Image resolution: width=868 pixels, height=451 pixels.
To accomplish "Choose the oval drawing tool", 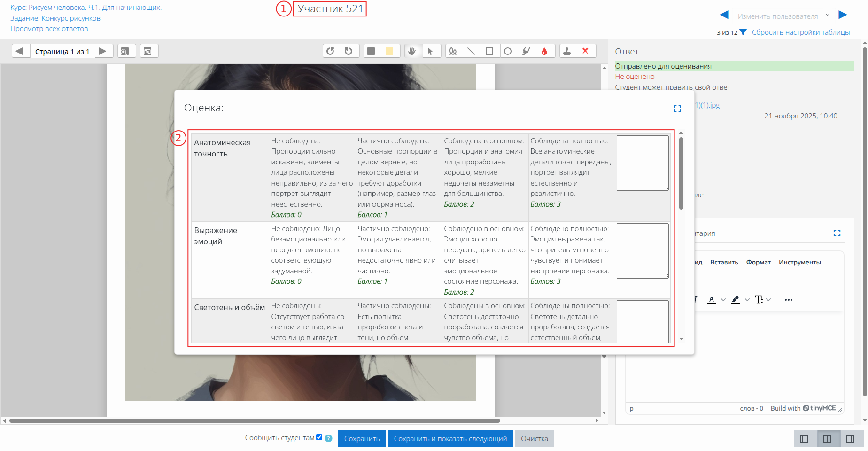I will pyautogui.click(x=508, y=51).
